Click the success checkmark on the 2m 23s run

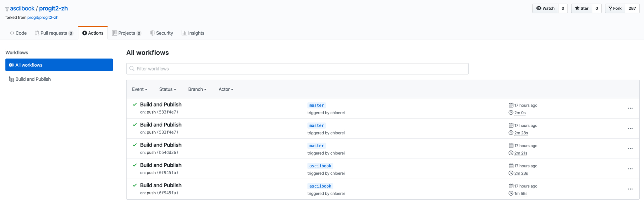(135, 165)
